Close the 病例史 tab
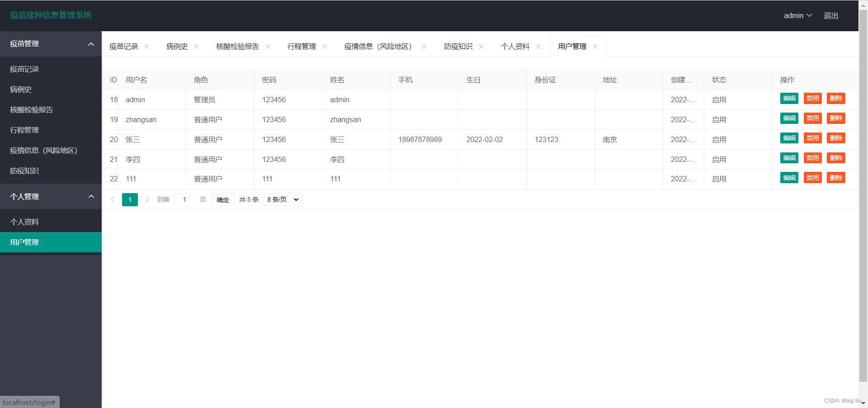This screenshot has height=408, width=868. [196, 47]
